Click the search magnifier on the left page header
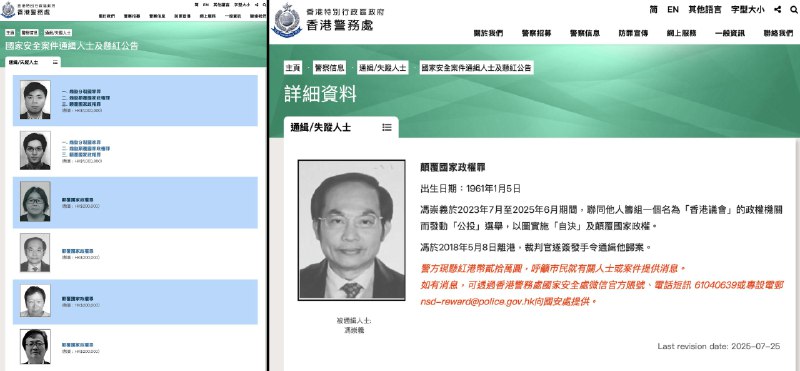This screenshot has width=800, height=371. [x=265, y=4]
